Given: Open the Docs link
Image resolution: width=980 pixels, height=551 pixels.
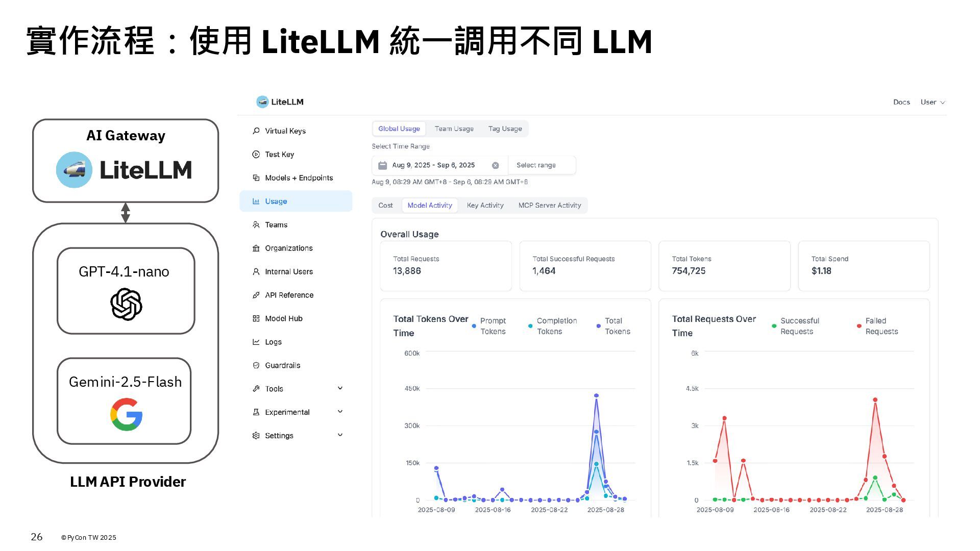Looking at the screenshot, I should coord(901,102).
